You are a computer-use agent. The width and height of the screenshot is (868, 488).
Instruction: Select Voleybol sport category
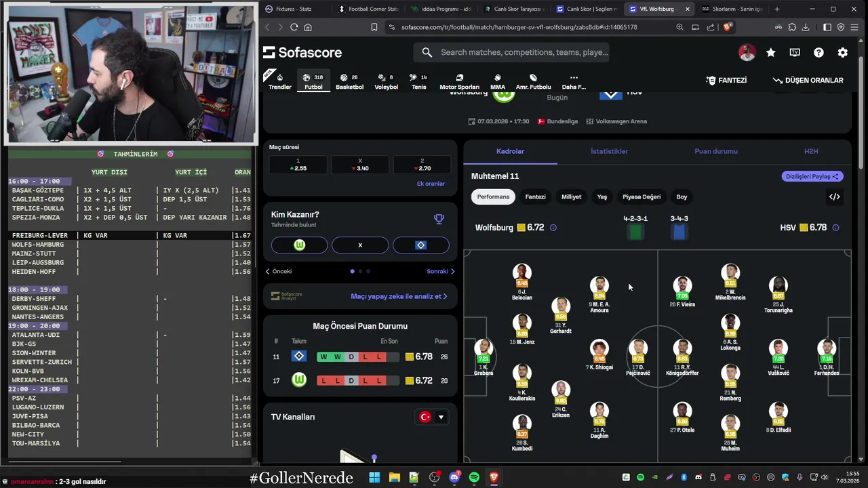(x=387, y=81)
